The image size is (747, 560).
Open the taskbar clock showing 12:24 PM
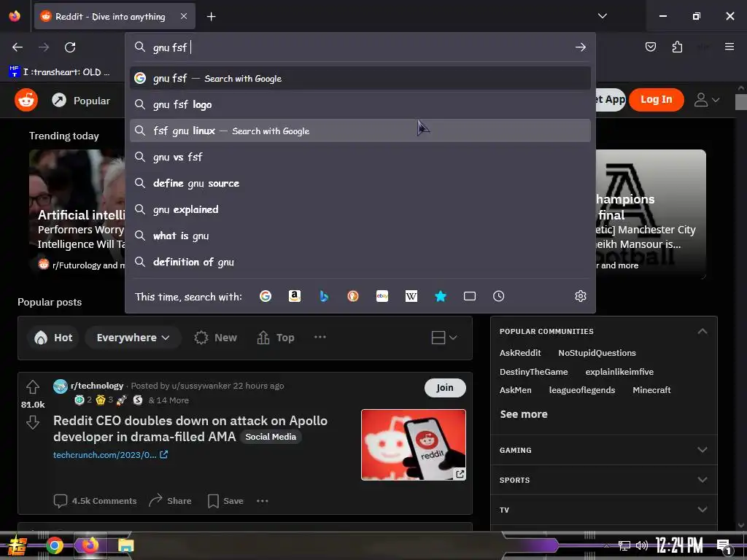pos(678,545)
